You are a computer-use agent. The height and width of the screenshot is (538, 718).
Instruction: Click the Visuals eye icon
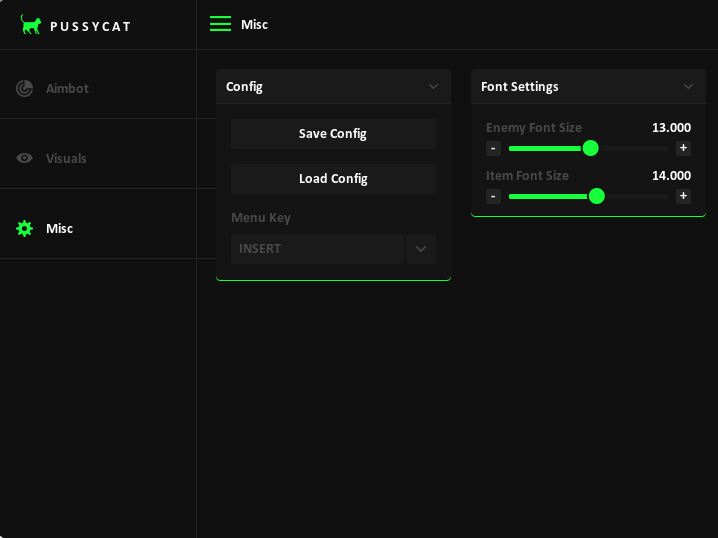click(x=25, y=159)
